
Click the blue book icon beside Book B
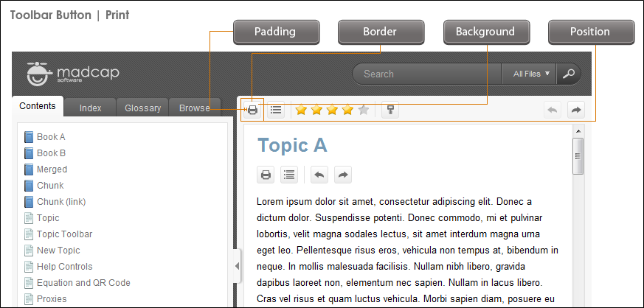pyautogui.click(x=28, y=153)
